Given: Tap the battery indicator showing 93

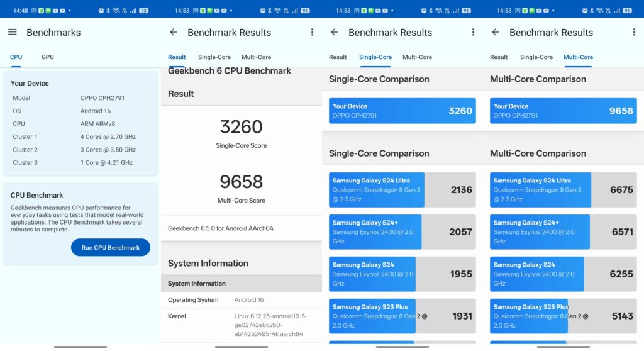Looking at the screenshot, I should click(x=143, y=11).
